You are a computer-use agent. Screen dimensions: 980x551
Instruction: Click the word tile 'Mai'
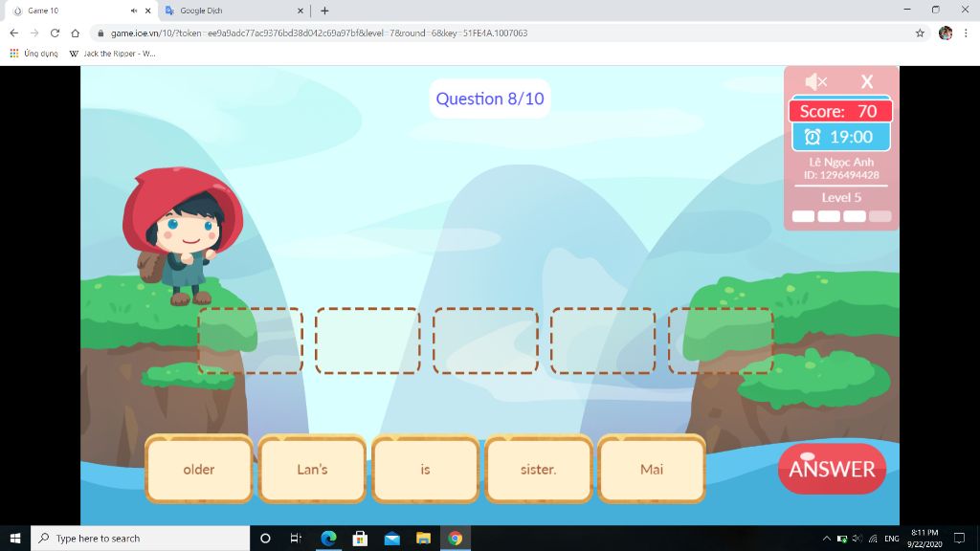651,469
